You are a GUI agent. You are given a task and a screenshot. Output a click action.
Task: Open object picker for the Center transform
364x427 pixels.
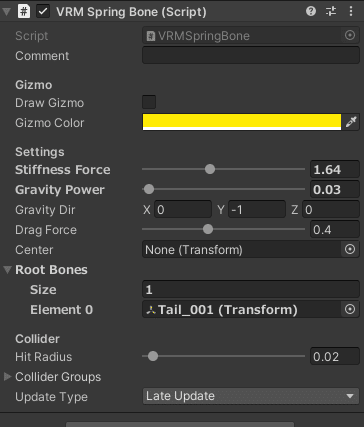click(x=350, y=249)
